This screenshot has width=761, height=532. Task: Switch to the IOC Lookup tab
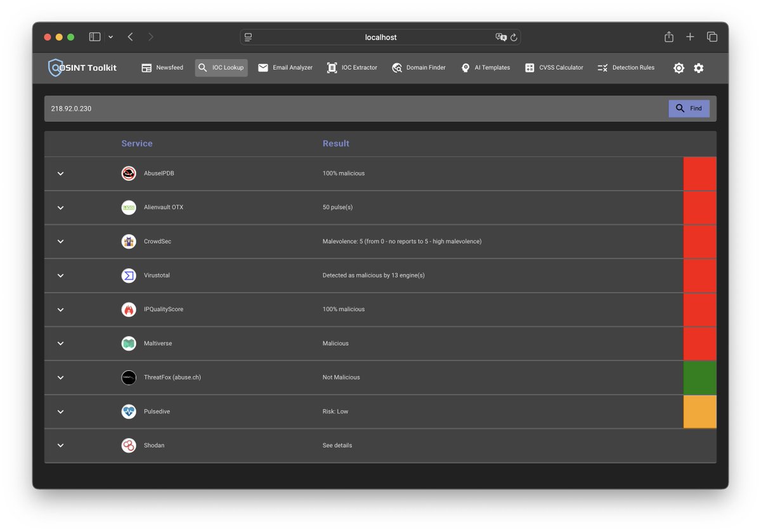point(221,67)
